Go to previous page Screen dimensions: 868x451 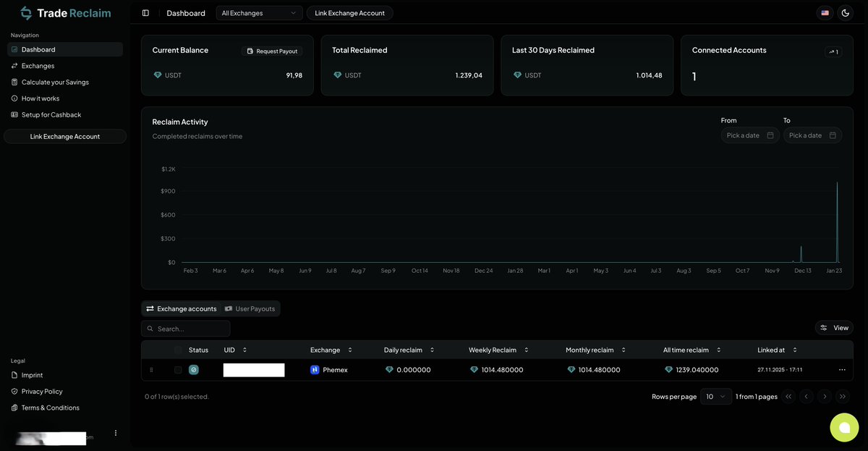point(807,397)
